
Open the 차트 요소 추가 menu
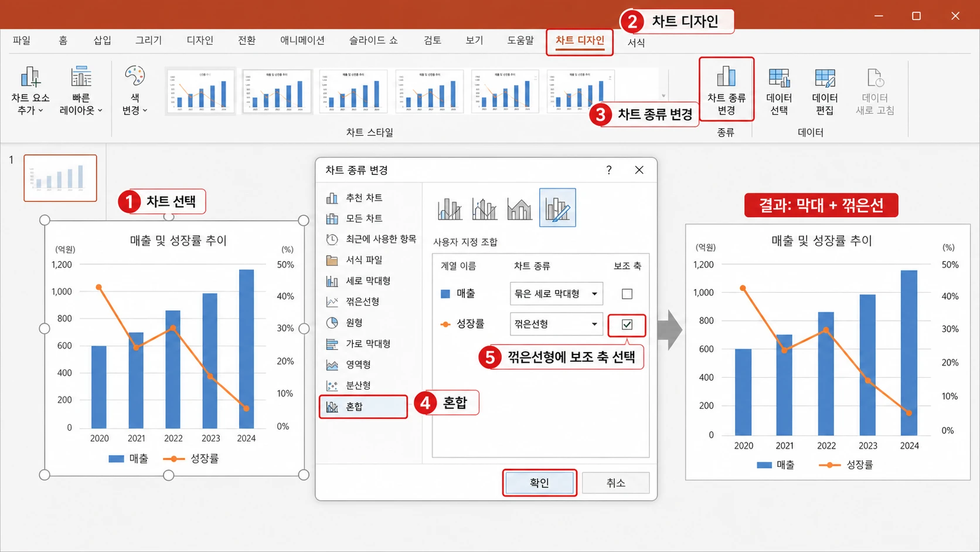point(30,90)
